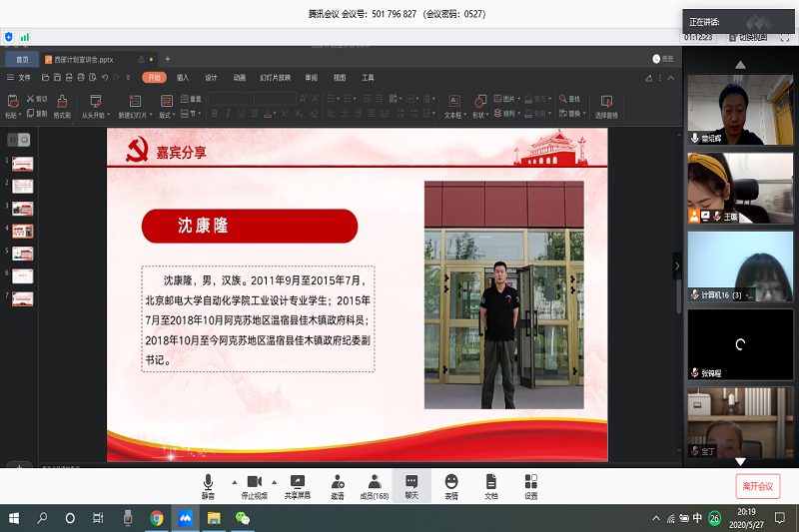799x532 pixels.
Task: Open the emoji reactions icon
Action: click(451, 485)
